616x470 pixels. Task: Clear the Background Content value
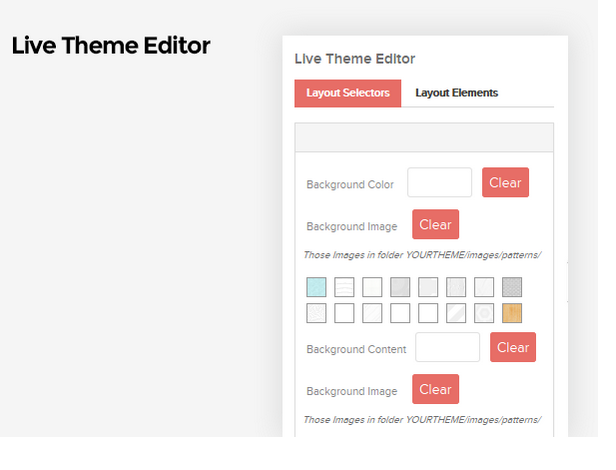coord(513,347)
